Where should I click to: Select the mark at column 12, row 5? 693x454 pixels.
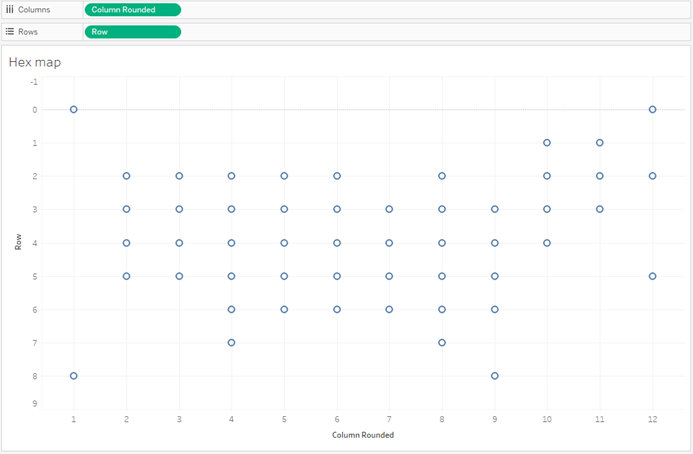[x=652, y=276]
